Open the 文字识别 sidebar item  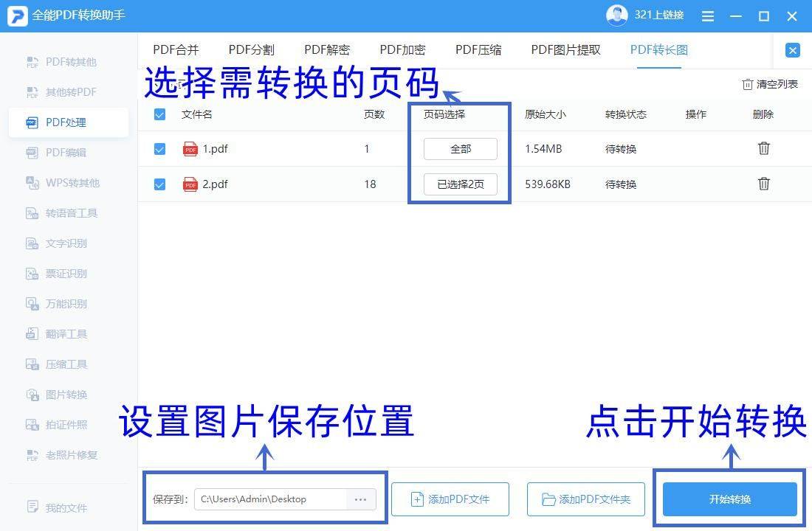56,243
